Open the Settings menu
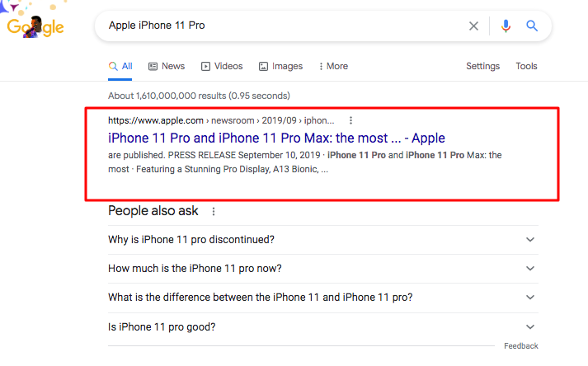 point(482,67)
